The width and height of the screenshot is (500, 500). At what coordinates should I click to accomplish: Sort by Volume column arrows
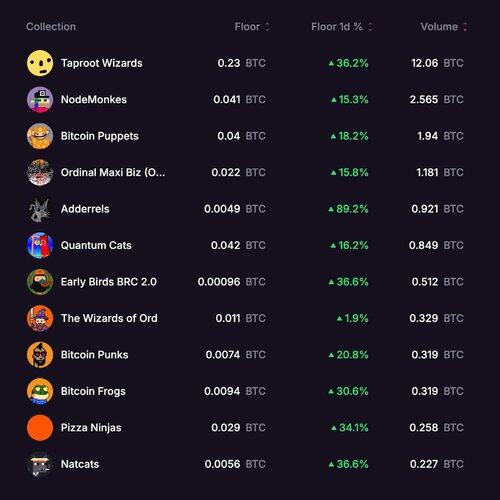point(465,27)
